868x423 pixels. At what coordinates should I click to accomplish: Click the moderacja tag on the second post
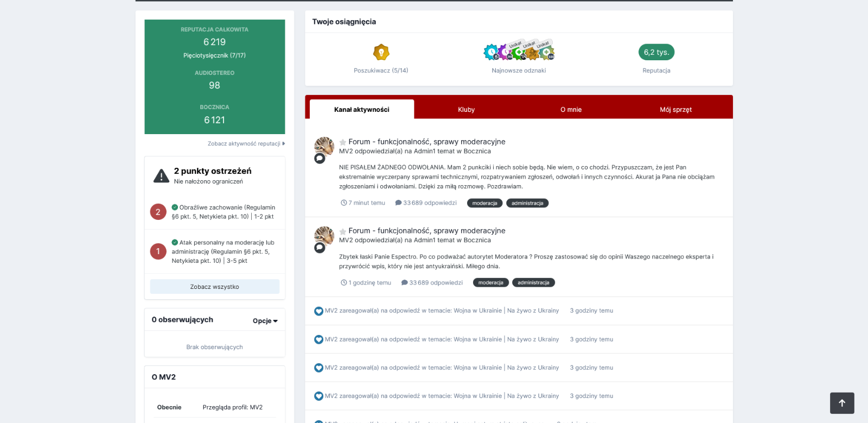(x=491, y=282)
